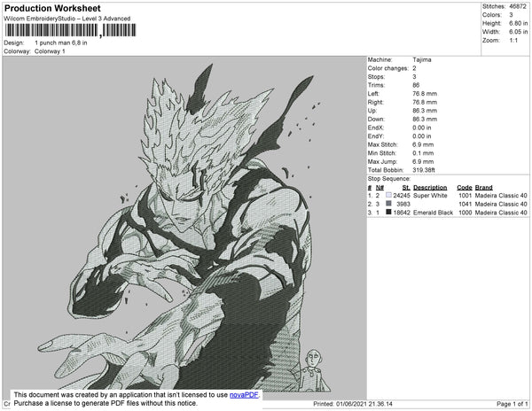Select the 'Page 1 of 1' footer
This screenshot has height=411, width=532.
click(512, 404)
